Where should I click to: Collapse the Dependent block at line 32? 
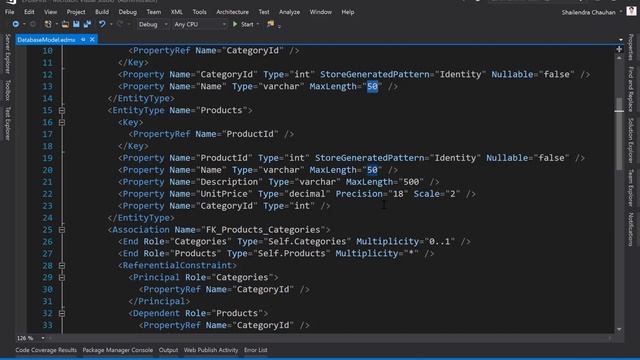coord(62,313)
